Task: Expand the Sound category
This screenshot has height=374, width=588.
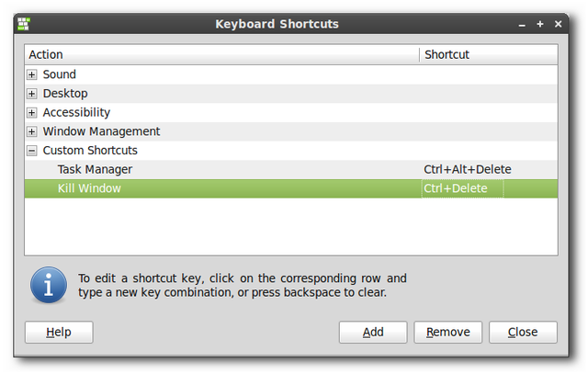Action: coord(32,74)
